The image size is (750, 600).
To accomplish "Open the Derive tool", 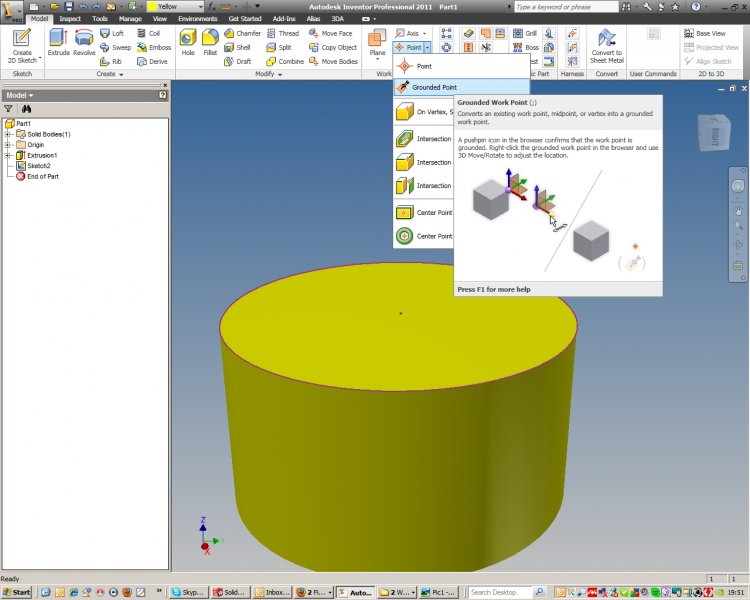I will pos(152,61).
